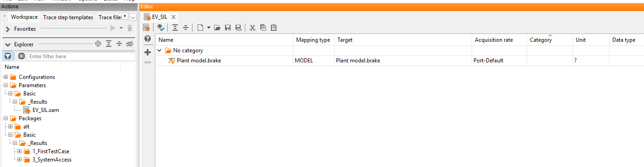
Task: Select the Plant model.brake row name
Action: pos(198,61)
